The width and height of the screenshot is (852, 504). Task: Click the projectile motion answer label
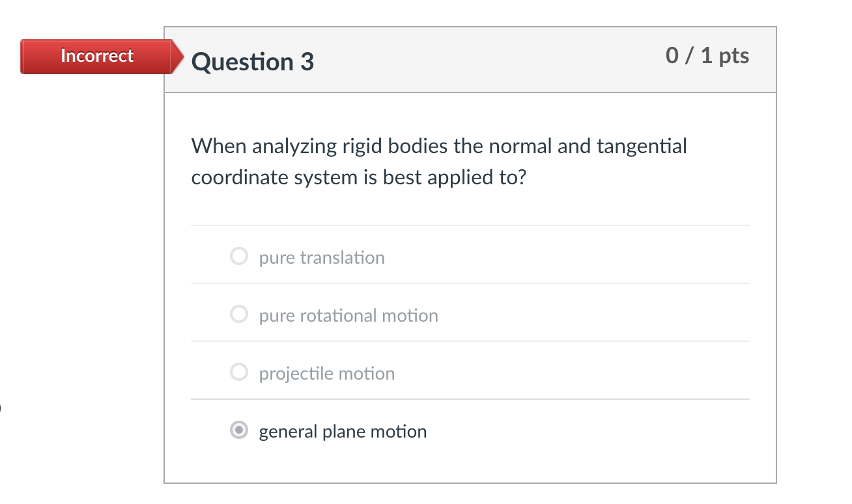click(327, 373)
